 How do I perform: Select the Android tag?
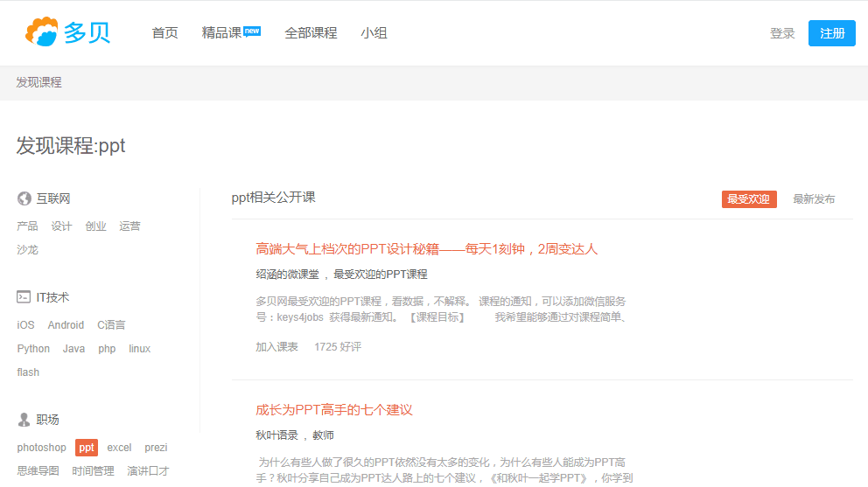66,325
